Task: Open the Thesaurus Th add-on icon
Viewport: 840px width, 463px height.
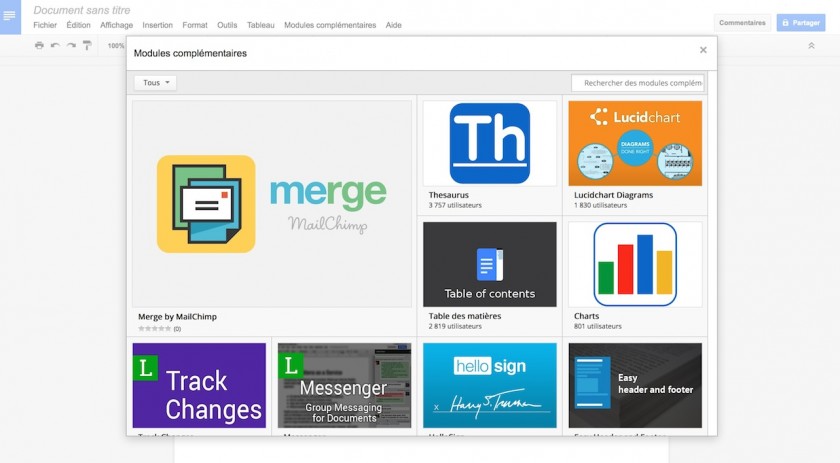Action: click(x=490, y=143)
